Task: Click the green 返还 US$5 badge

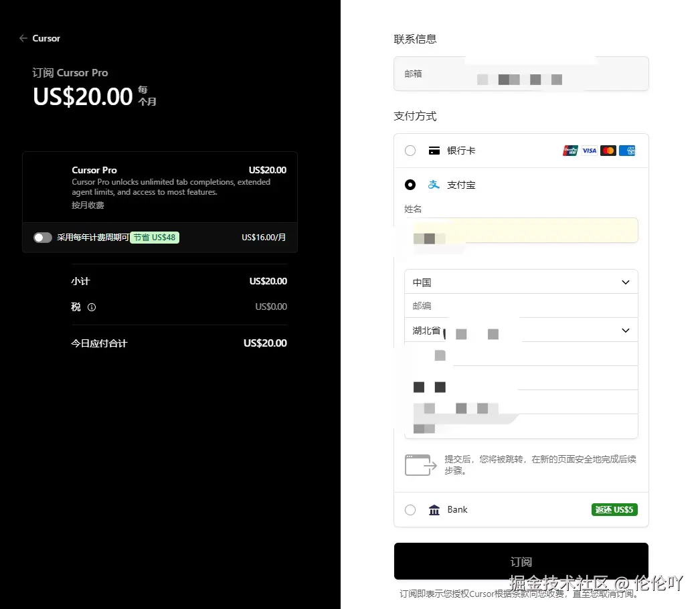Action: click(614, 509)
